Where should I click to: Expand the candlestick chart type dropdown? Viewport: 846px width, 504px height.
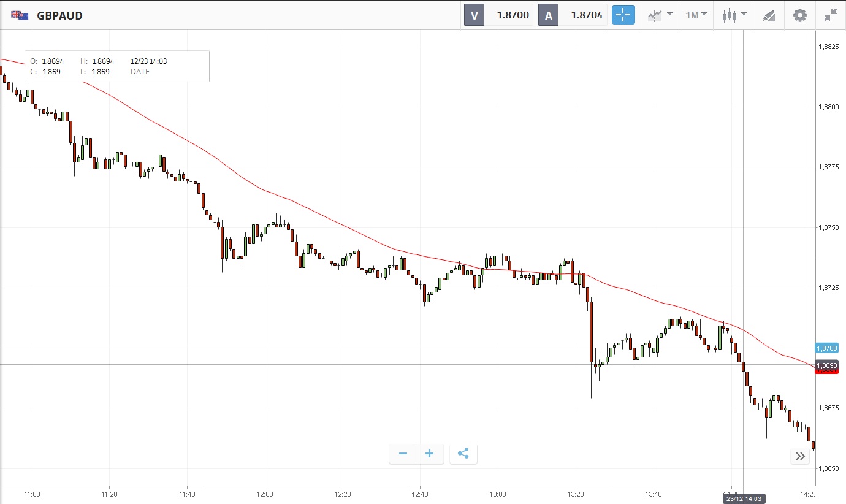734,15
